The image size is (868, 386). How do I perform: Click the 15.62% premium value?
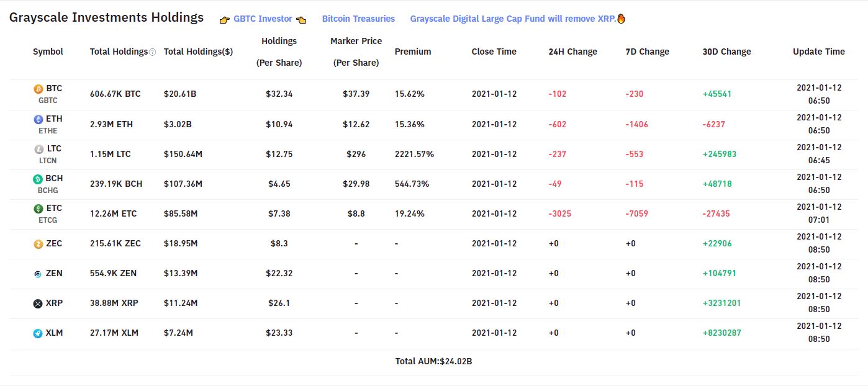click(410, 94)
